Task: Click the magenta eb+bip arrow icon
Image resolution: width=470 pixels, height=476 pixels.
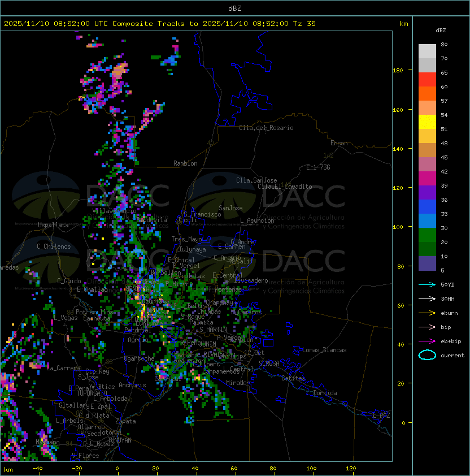Action: tap(427, 341)
